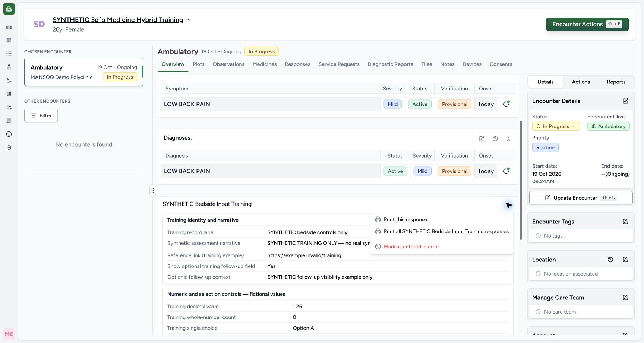Open the Diagnostic Reports tab
Viewport: 644px width, 343px height.
click(390, 64)
